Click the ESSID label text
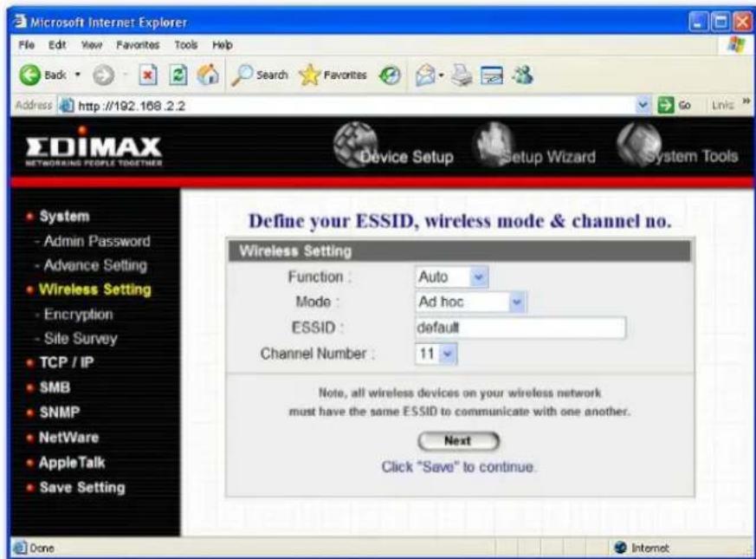The height and width of the screenshot is (559, 756). [x=313, y=328]
